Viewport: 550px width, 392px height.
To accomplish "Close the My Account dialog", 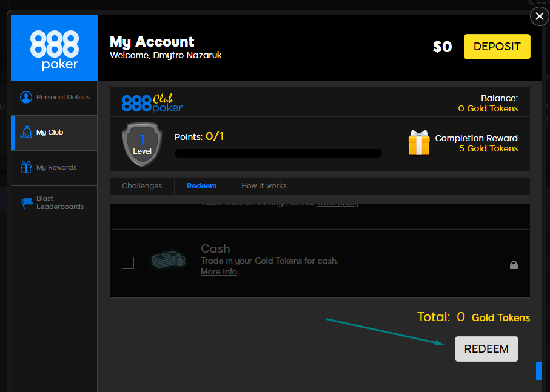I will pos(539,16).
